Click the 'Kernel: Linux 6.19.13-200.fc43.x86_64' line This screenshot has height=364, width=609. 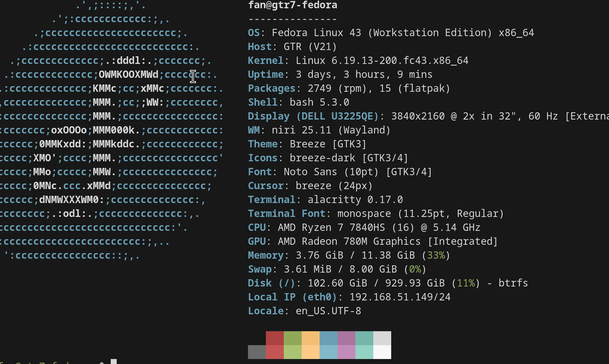pyautogui.click(x=358, y=61)
